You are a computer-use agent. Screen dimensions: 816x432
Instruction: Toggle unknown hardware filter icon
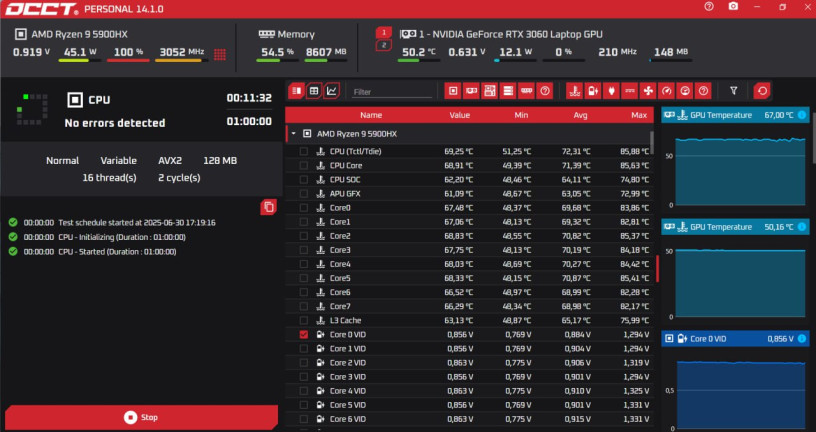tap(544, 91)
